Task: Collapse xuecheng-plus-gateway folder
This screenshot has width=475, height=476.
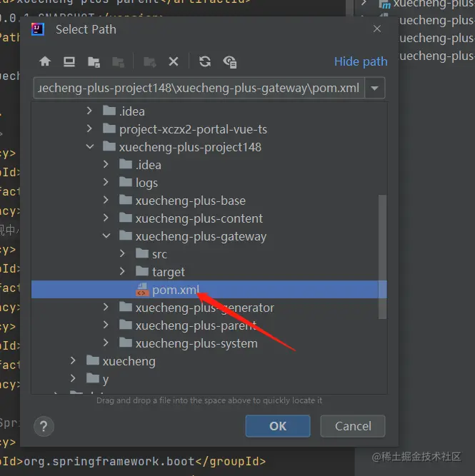Action: (106, 236)
